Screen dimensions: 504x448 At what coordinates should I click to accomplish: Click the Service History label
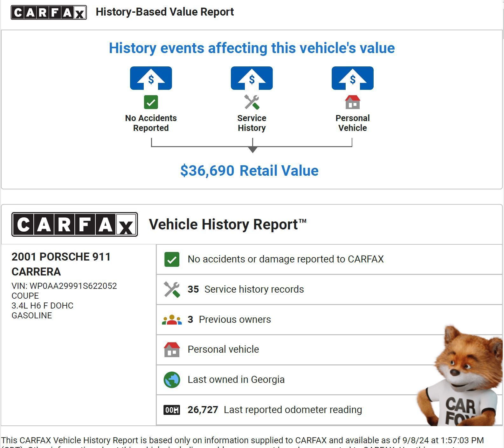(x=252, y=123)
